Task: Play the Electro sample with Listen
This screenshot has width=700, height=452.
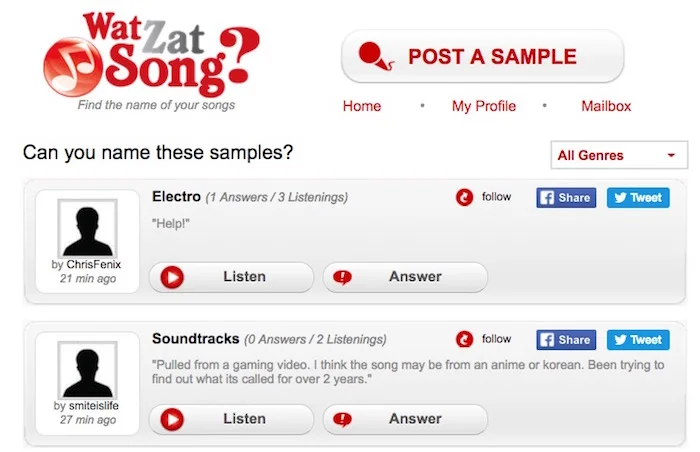Action: 231,277
